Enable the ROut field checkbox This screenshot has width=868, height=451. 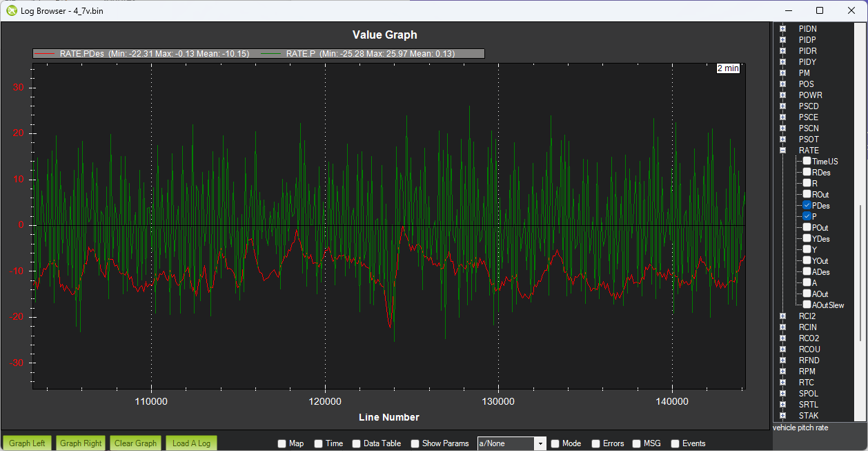[807, 195]
